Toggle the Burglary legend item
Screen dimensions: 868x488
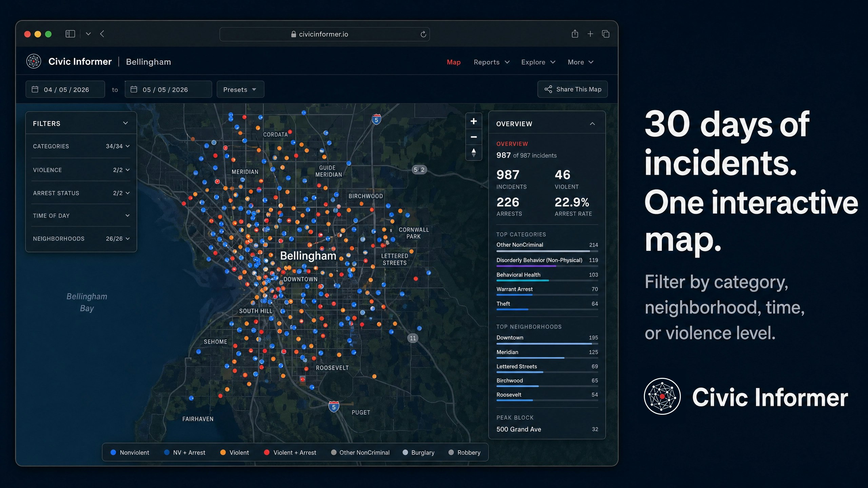click(418, 452)
